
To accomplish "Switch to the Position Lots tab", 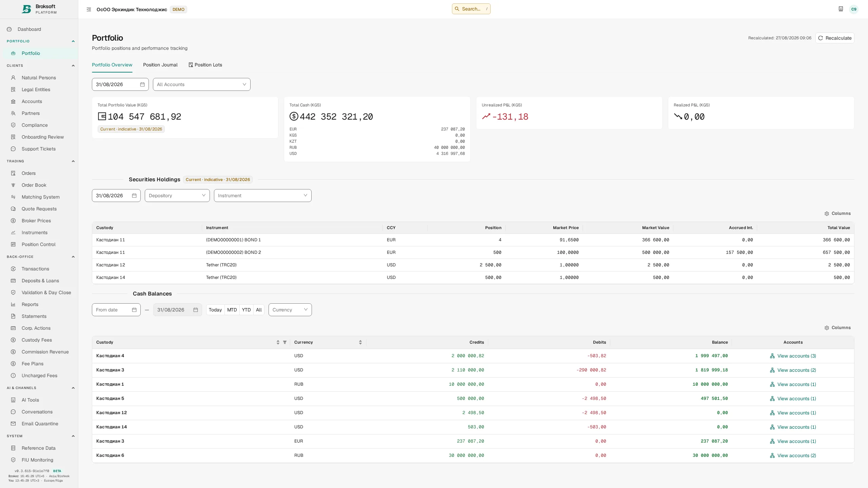I will tap(205, 65).
